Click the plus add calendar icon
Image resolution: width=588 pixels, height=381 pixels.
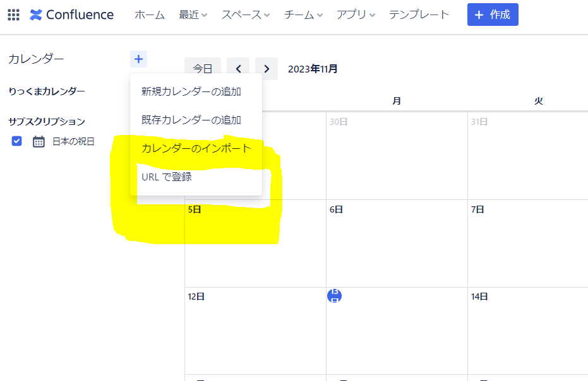138,59
